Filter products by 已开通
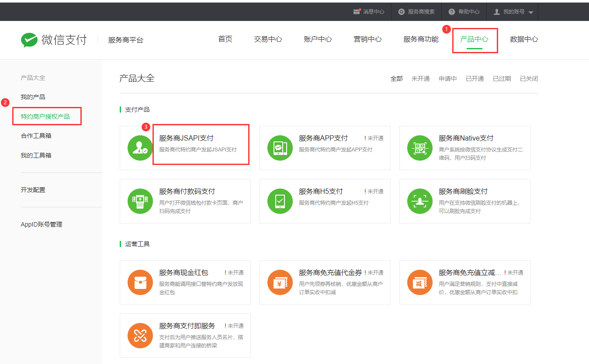 pos(475,79)
